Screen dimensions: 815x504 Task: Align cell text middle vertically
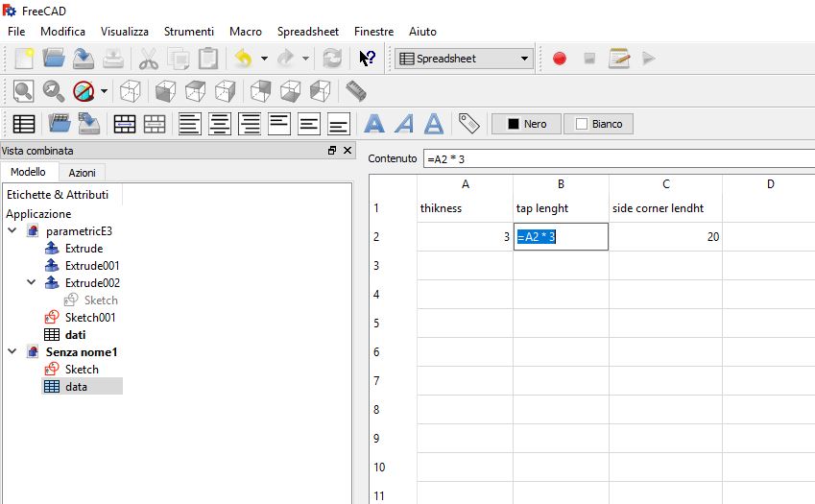(x=309, y=124)
